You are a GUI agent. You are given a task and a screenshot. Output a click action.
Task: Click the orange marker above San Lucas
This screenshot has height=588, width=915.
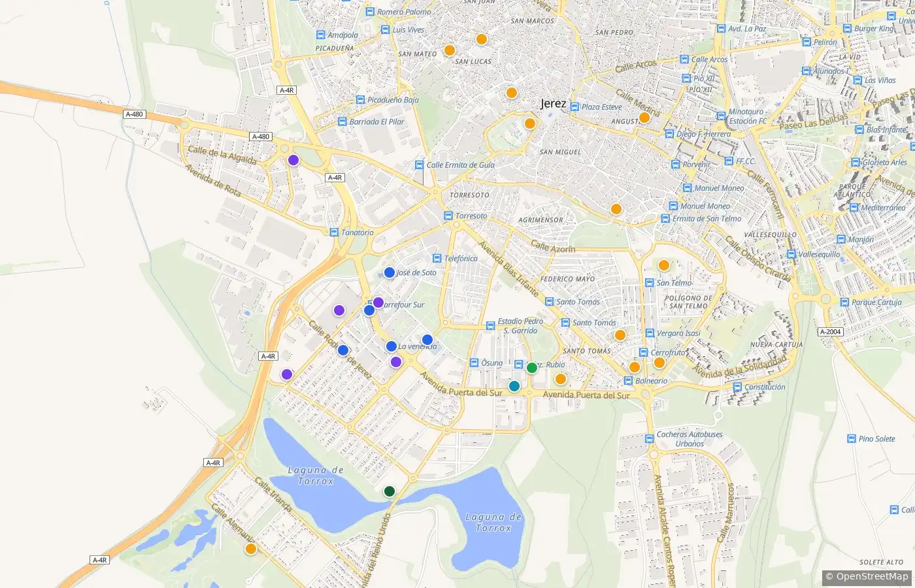click(482, 39)
